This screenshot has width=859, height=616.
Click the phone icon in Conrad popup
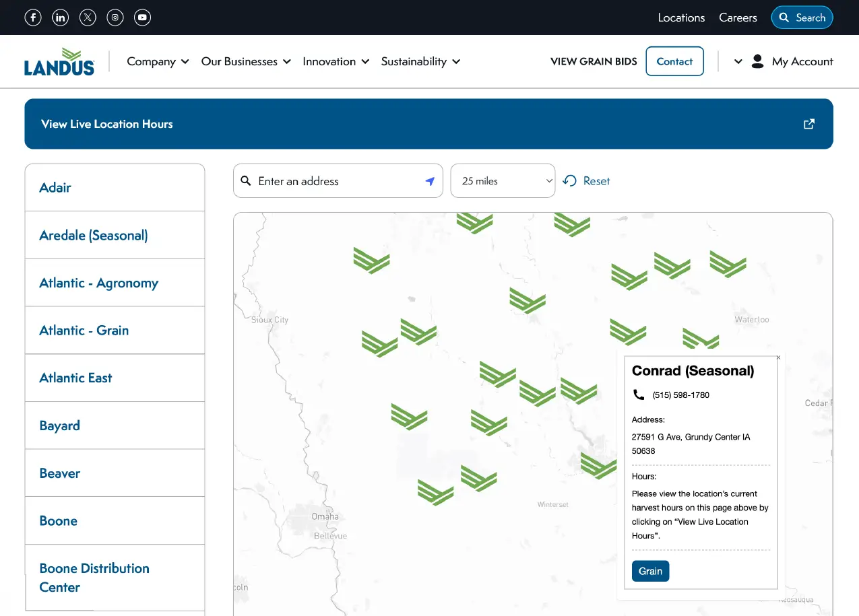coord(639,395)
